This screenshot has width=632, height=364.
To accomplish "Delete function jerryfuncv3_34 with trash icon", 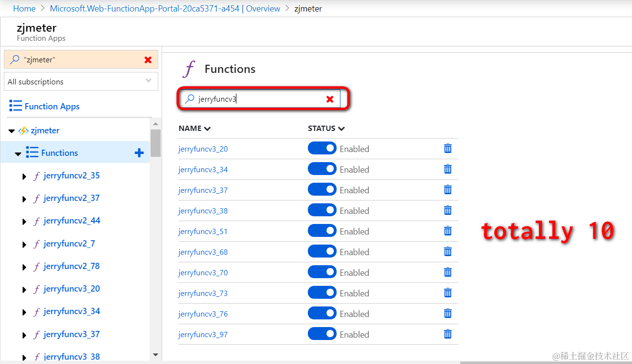I will [447, 169].
